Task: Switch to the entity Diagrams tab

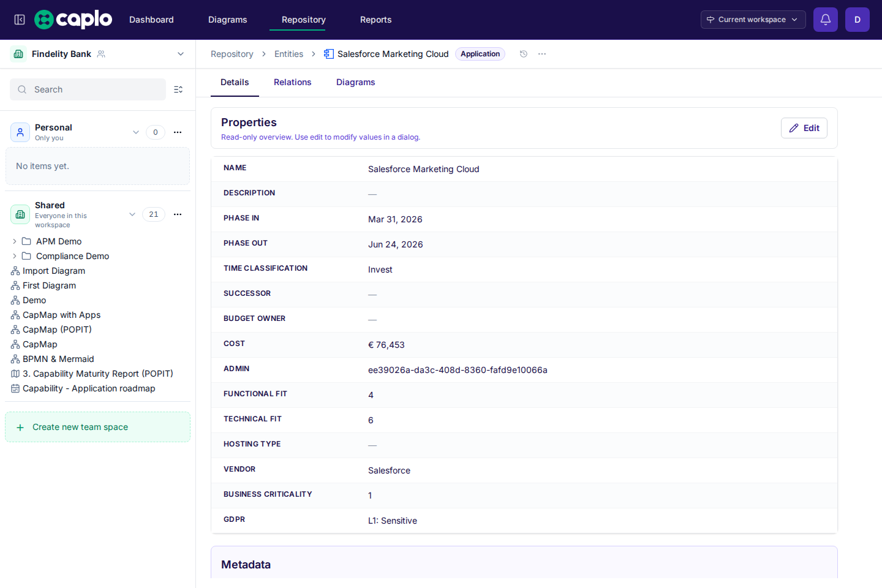Action: [x=356, y=82]
